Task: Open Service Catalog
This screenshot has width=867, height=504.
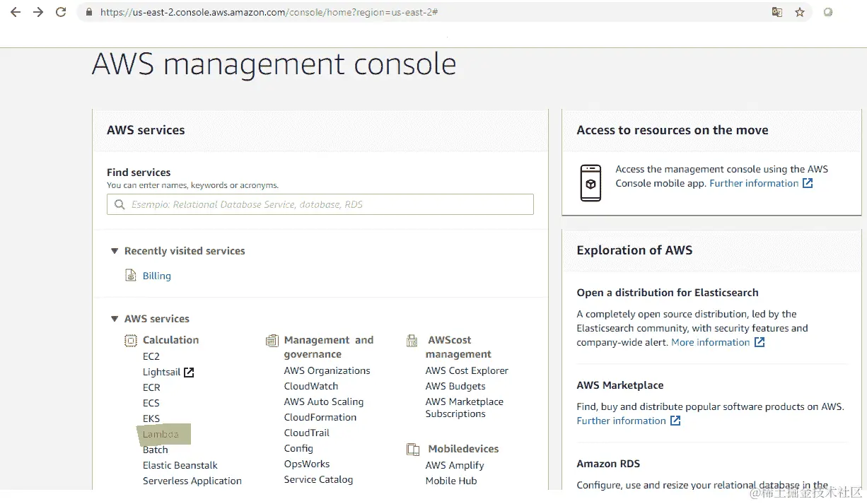Action: pyautogui.click(x=318, y=479)
